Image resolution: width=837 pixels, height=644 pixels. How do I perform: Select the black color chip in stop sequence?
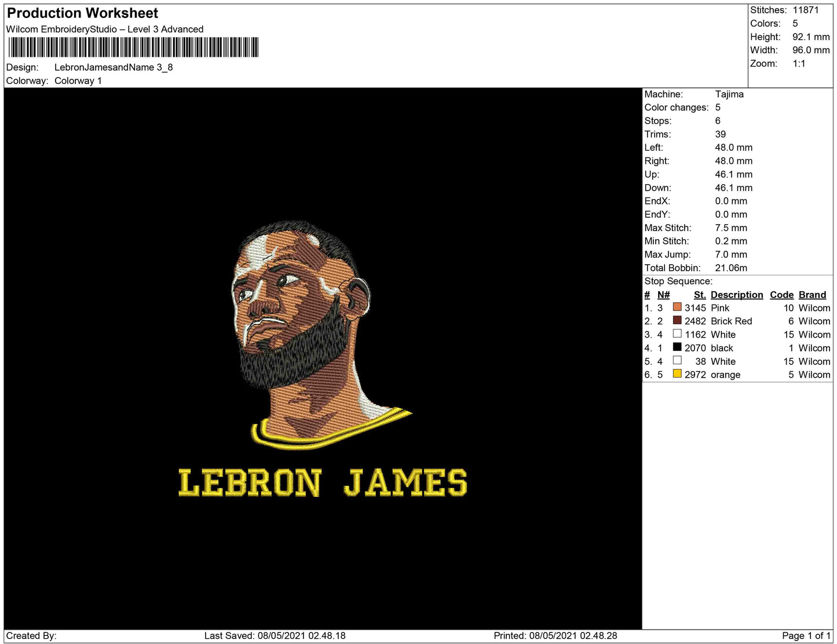(677, 347)
